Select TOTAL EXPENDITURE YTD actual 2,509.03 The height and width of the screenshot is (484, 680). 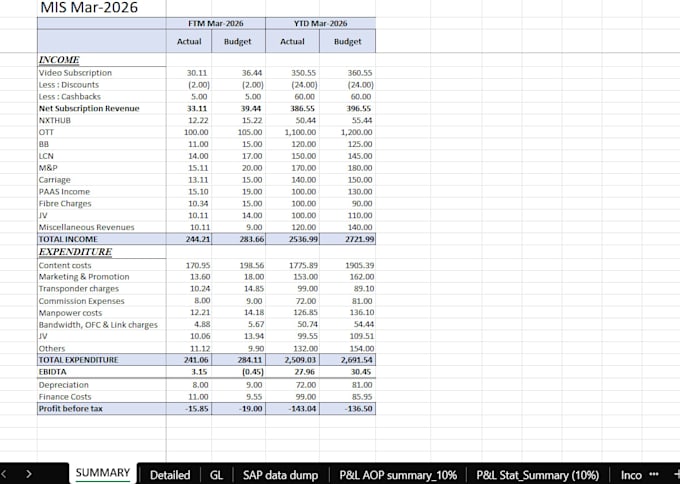click(301, 360)
